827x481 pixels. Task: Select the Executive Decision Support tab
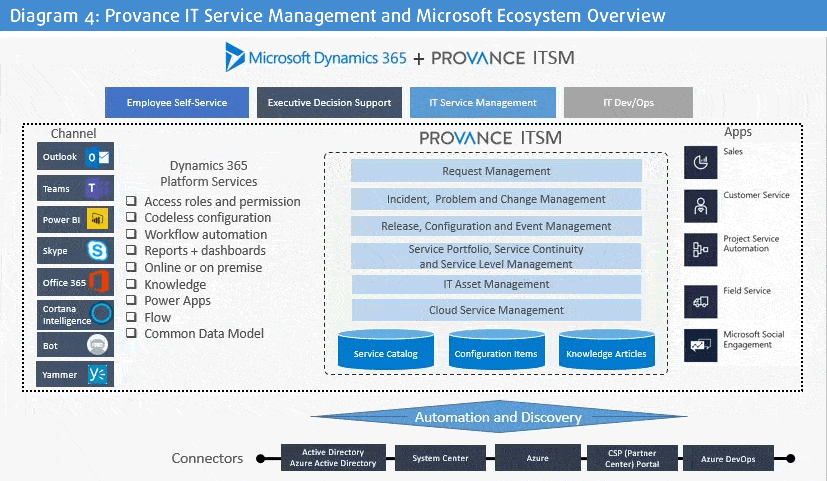pyautogui.click(x=329, y=102)
